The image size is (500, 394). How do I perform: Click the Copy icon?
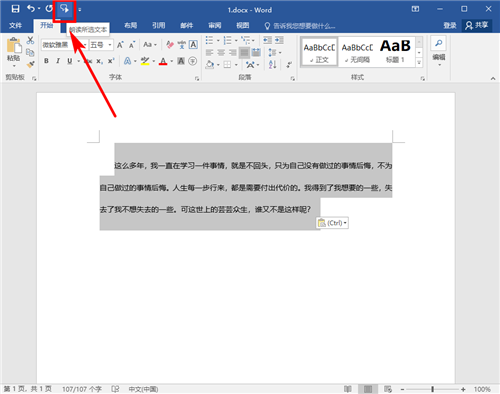click(30, 52)
